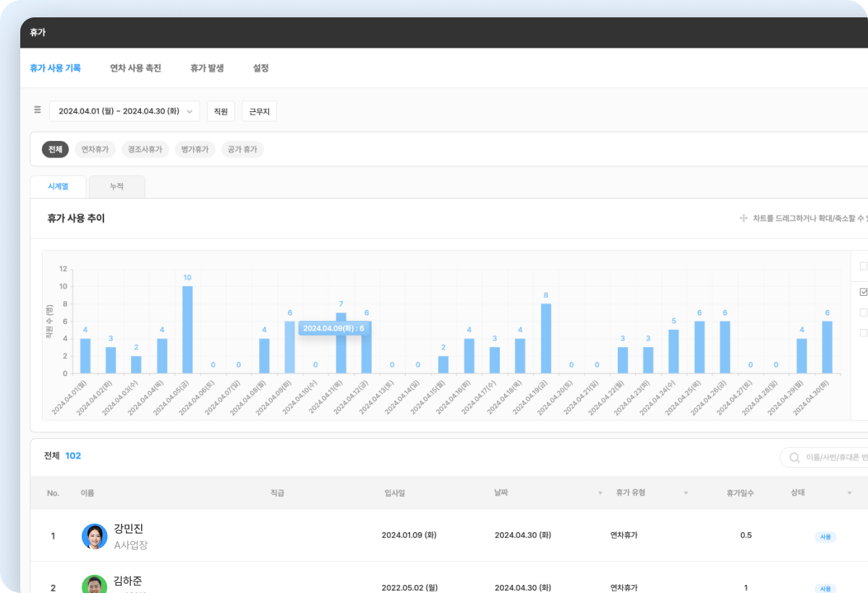Select the 공가 휴가 filter chip
Image resolution: width=868 pixels, height=593 pixels.
pos(242,150)
